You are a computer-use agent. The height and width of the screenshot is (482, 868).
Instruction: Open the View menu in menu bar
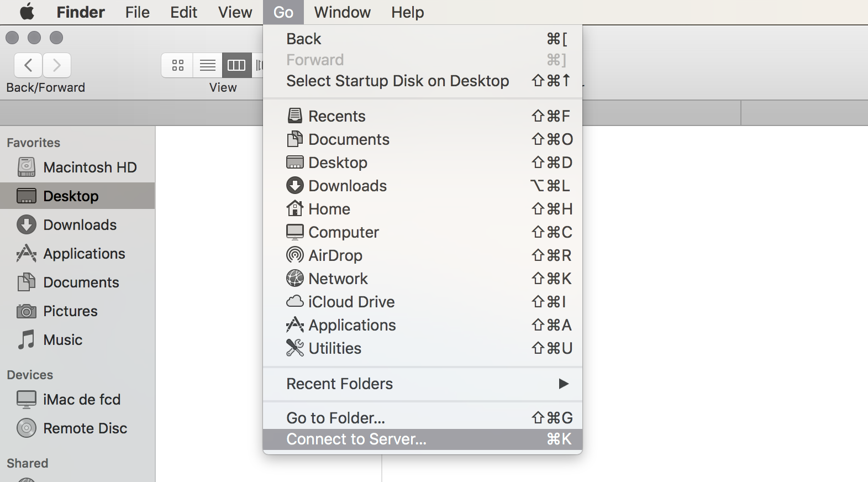(235, 12)
